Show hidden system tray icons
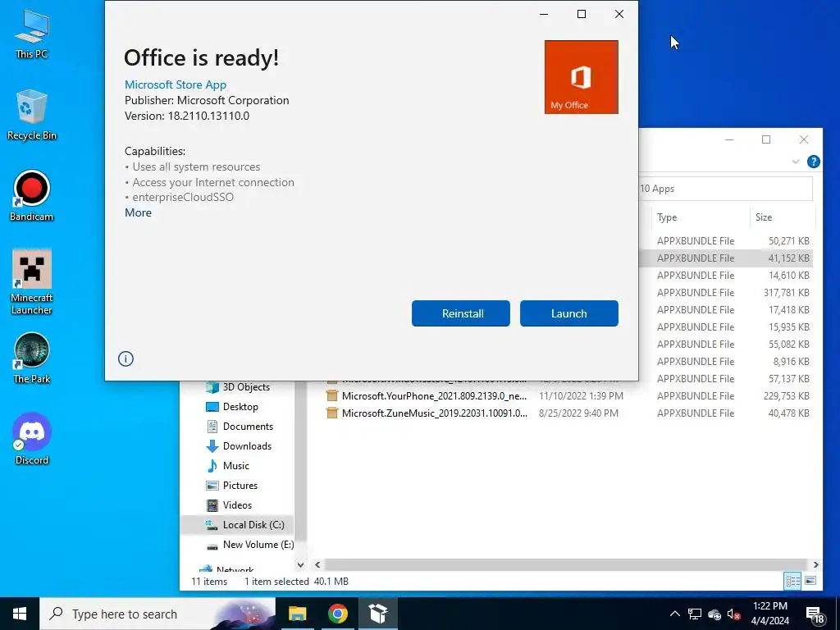Screen dimensions: 840x630 675,614
